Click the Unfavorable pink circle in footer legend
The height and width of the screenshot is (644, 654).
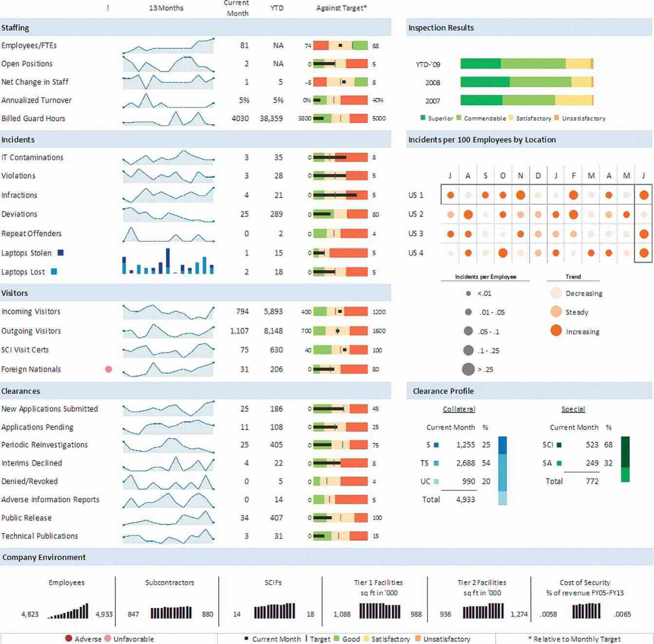pos(108,639)
